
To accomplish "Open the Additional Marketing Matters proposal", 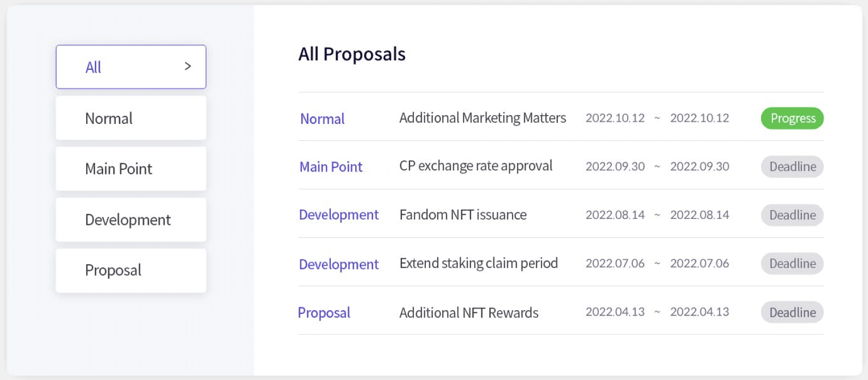I will [x=483, y=118].
